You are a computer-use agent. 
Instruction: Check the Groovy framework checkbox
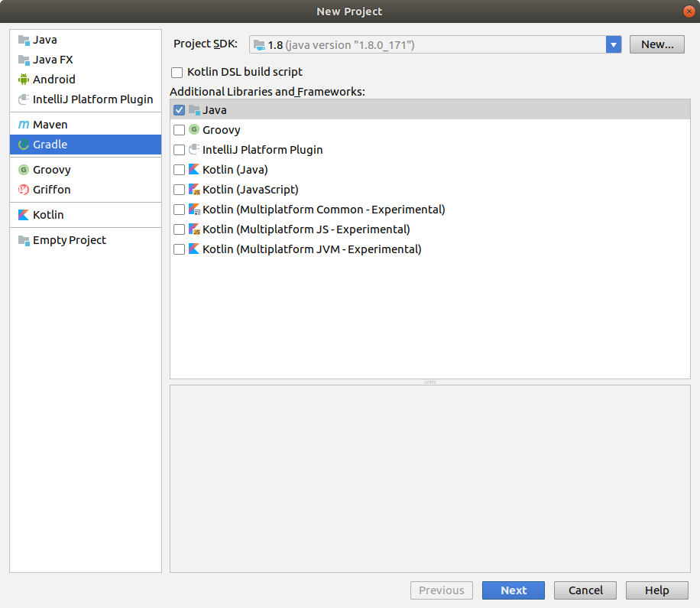pos(179,130)
